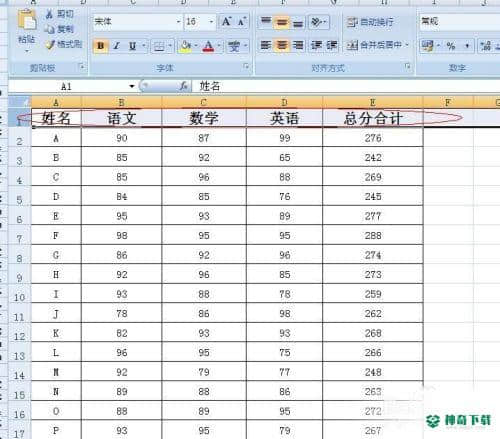Screen dimensions: 500x439
Task: Click the Insert Function fx icon
Action: tap(184, 86)
